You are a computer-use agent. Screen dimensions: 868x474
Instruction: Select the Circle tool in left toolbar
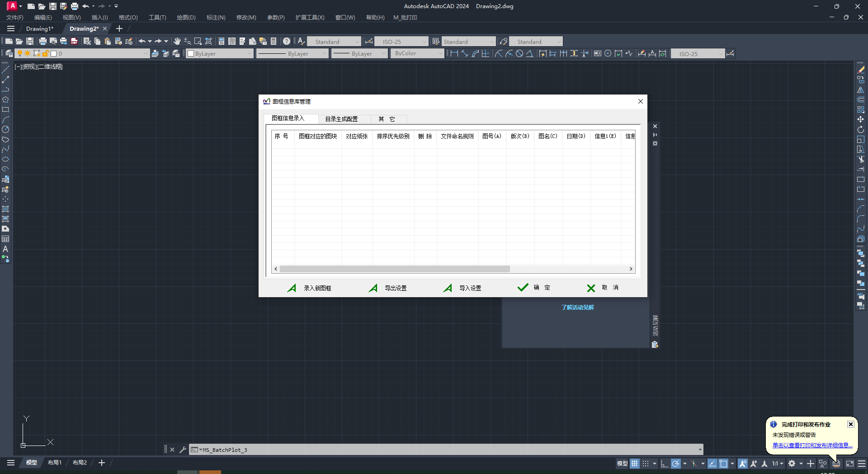pyautogui.click(x=5, y=129)
